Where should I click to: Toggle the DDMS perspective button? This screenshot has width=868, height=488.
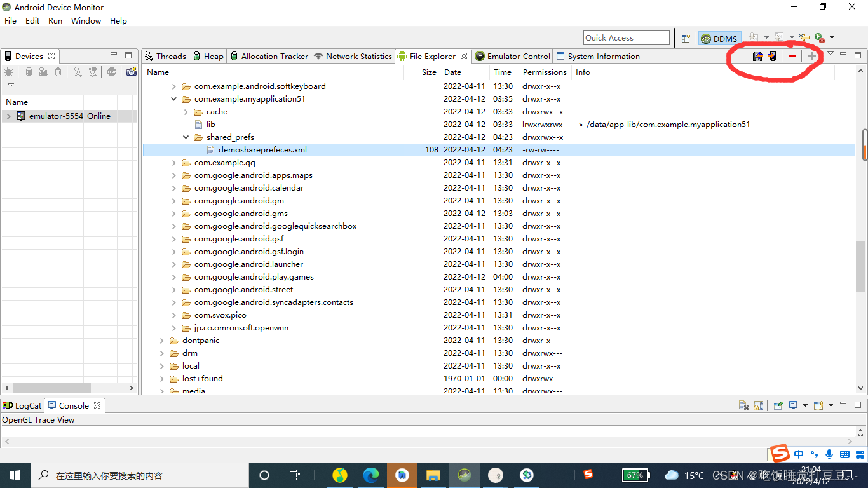[719, 38]
